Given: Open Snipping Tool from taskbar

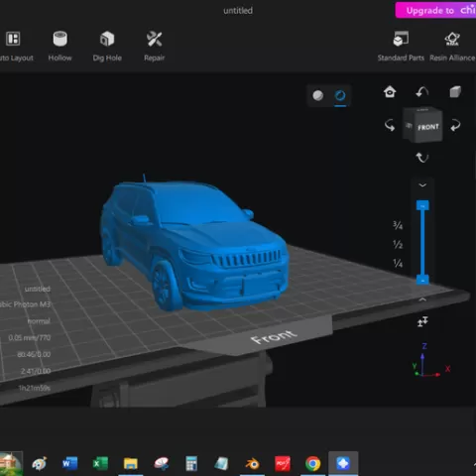Looking at the screenshot, I should click(x=161, y=463).
